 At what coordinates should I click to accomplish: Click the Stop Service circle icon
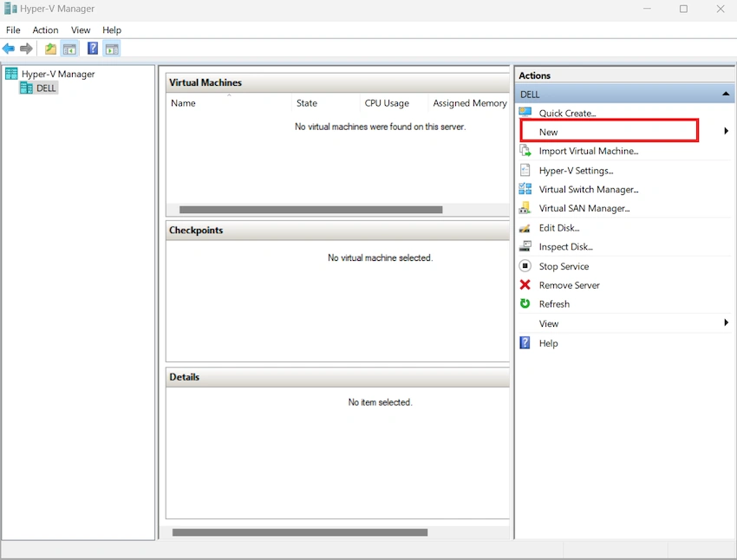pos(525,266)
